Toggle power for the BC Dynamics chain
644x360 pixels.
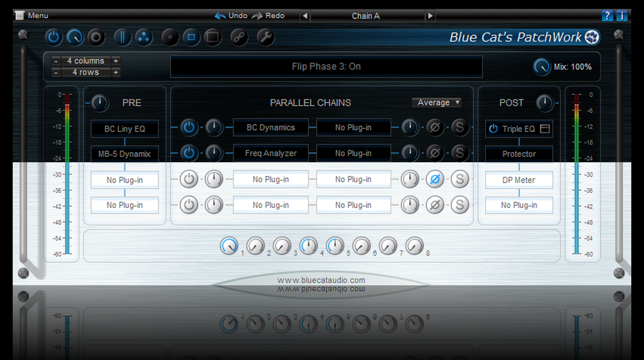188,128
